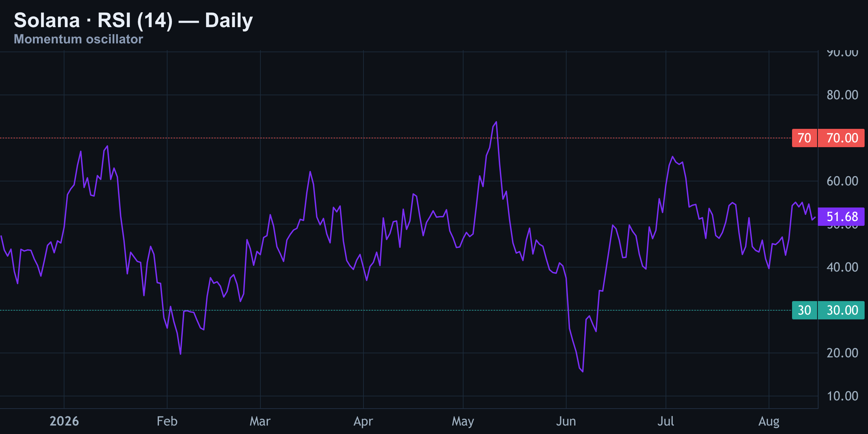The image size is (868, 434).
Task: Click the Jul label on time axis
Action: [666, 421]
